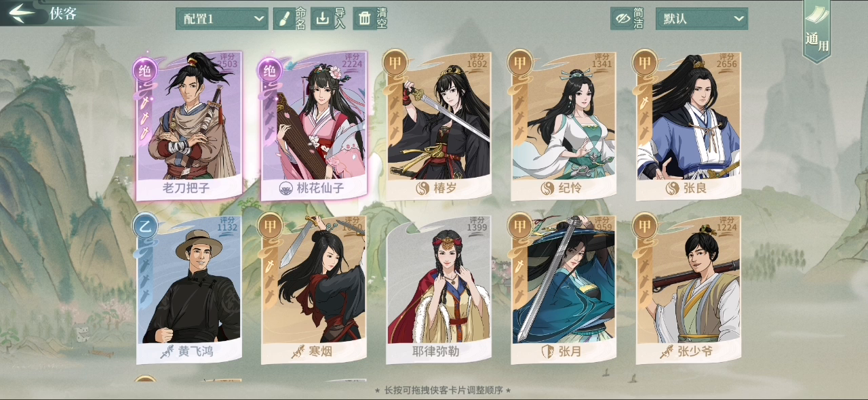Go back using the arrow icon
This screenshot has width=868, height=400.
click(x=22, y=12)
